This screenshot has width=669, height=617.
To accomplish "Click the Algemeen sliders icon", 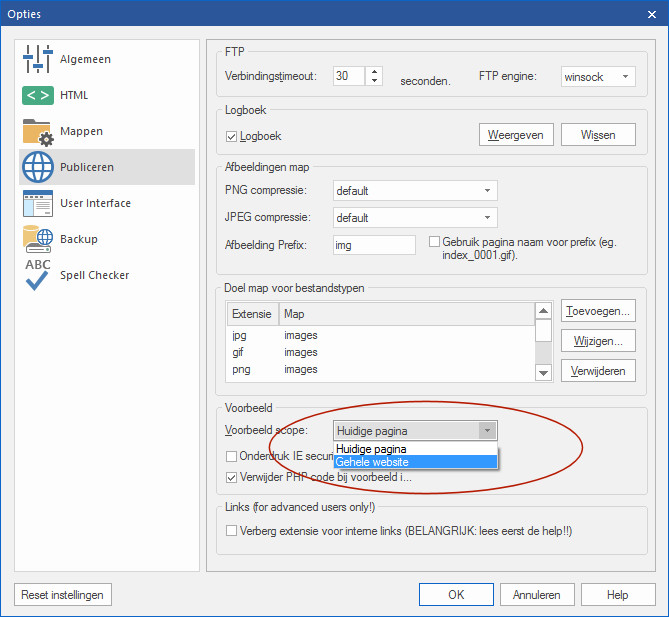I will pyautogui.click(x=38, y=60).
